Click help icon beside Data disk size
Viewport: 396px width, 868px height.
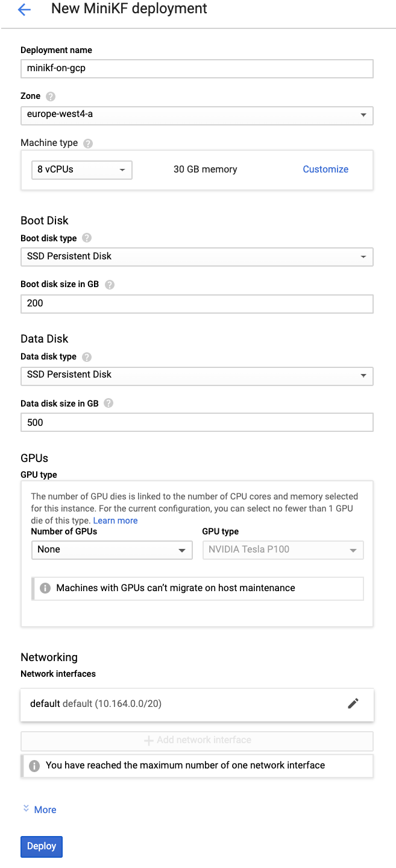coord(108,404)
